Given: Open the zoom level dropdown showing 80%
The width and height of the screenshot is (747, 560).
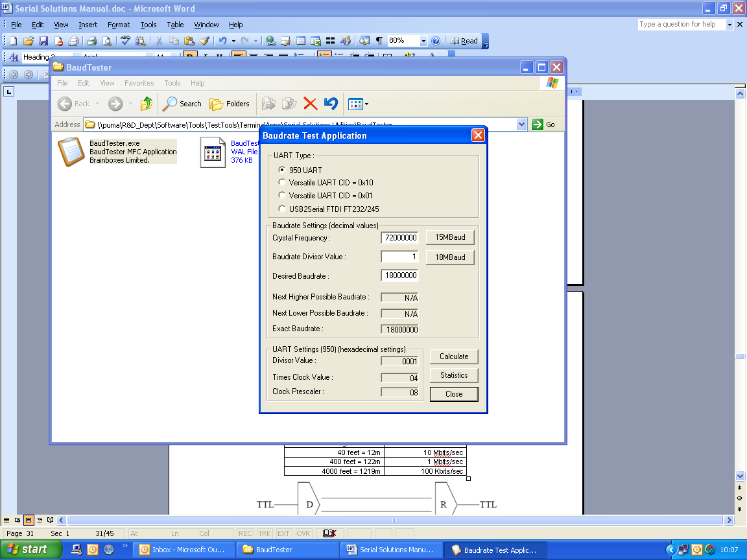Looking at the screenshot, I should [x=424, y=41].
